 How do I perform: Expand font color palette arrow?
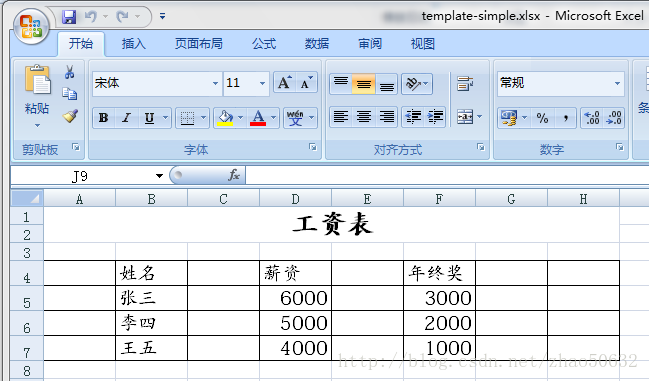click(x=274, y=118)
